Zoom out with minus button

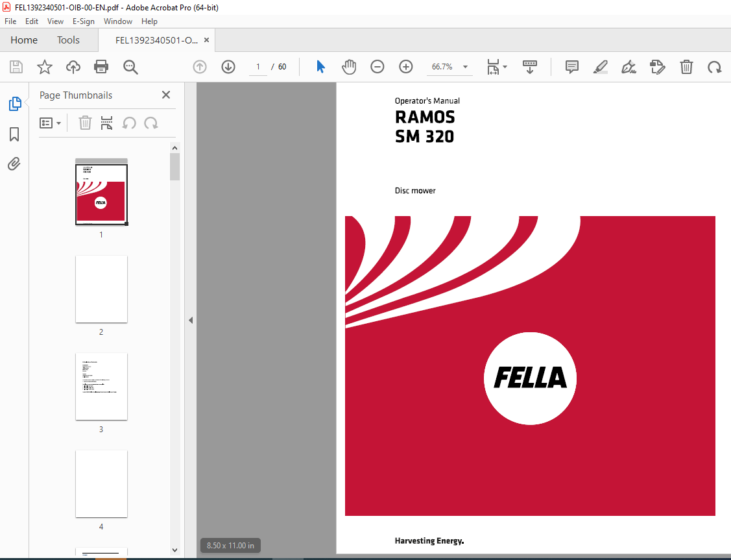coord(377,67)
